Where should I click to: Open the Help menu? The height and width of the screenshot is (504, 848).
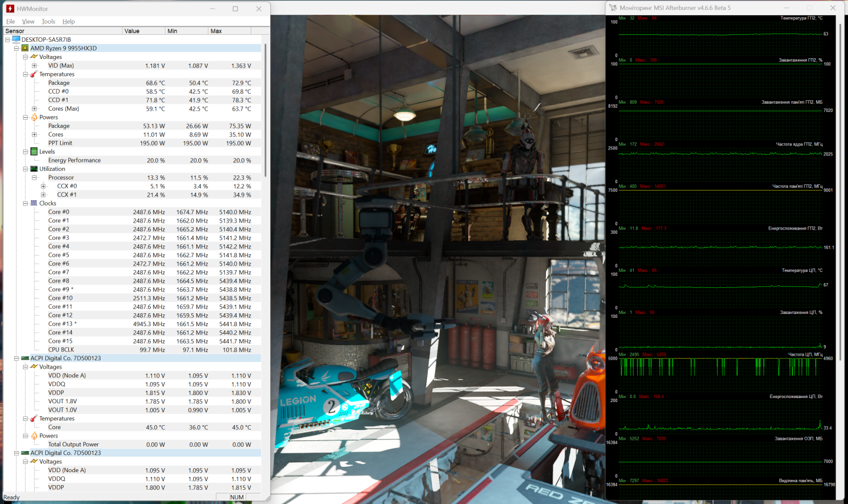[x=68, y=22]
